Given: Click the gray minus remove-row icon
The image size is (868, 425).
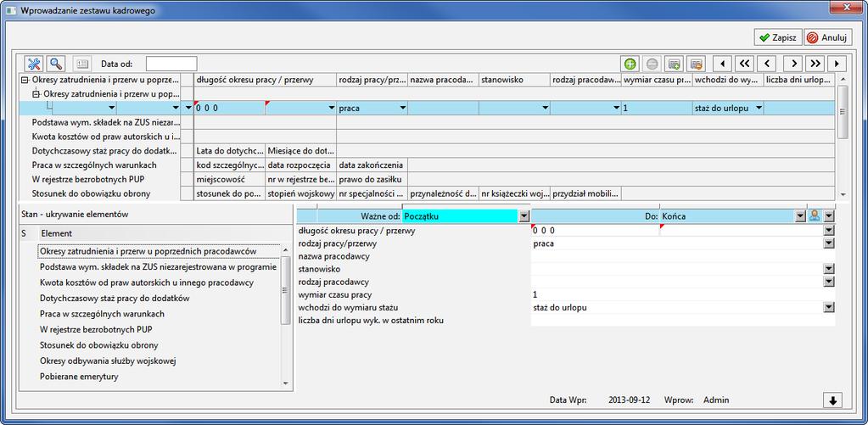Looking at the screenshot, I should 652,64.
